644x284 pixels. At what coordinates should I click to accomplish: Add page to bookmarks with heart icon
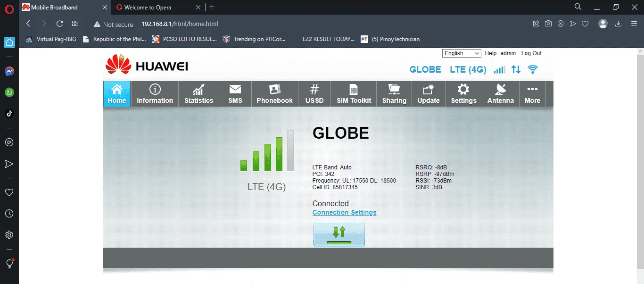point(585,24)
